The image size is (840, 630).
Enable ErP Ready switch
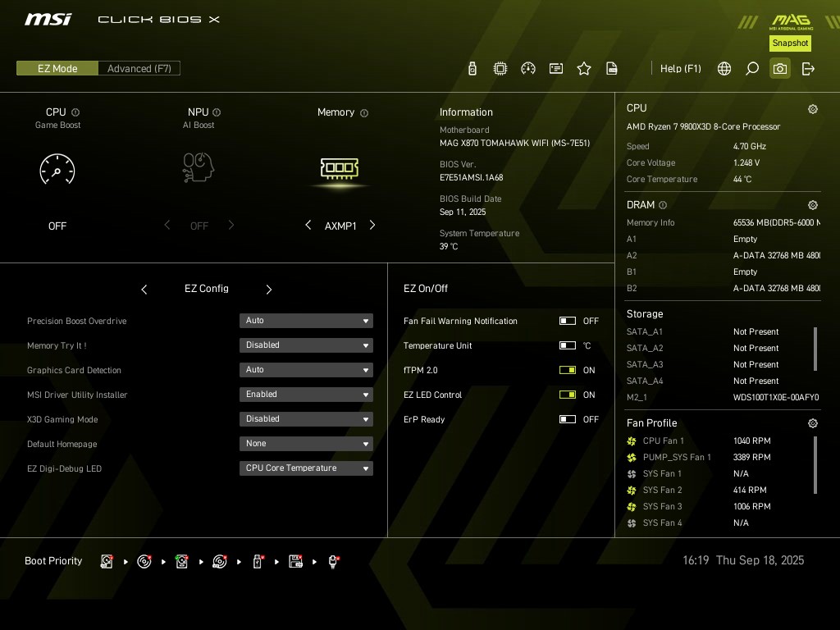(x=568, y=419)
